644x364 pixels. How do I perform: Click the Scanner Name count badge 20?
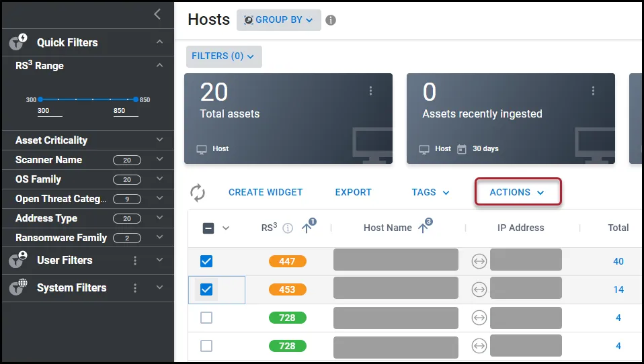[x=127, y=160]
